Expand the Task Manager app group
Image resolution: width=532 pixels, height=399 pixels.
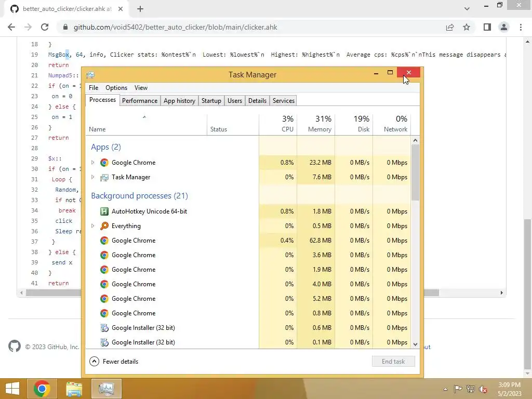click(92, 177)
